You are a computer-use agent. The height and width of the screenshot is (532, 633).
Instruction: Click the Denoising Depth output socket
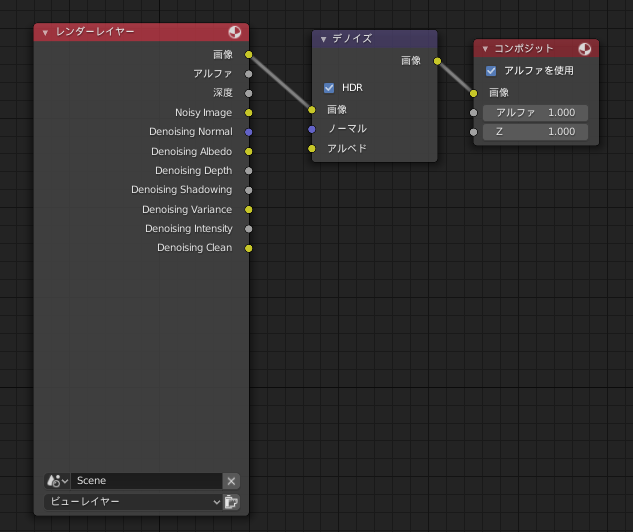coord(249,171)
